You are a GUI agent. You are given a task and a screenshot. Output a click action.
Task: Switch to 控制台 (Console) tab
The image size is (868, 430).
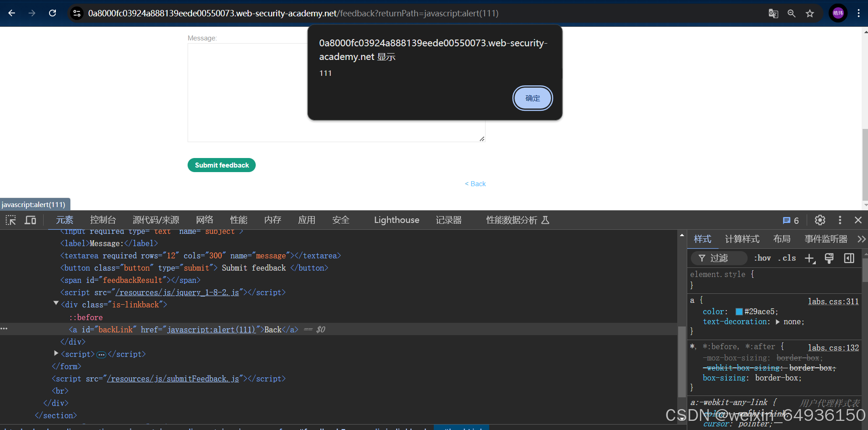103,220
